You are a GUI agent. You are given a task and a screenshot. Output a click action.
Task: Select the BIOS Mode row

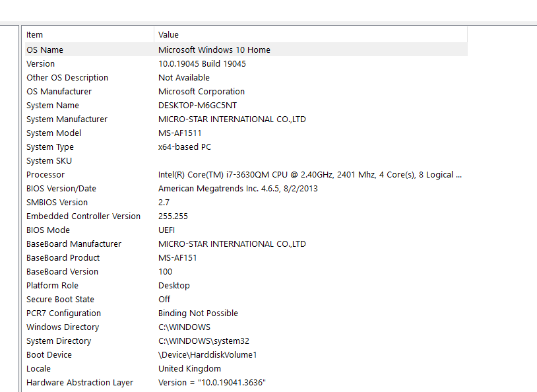[246, 230]
